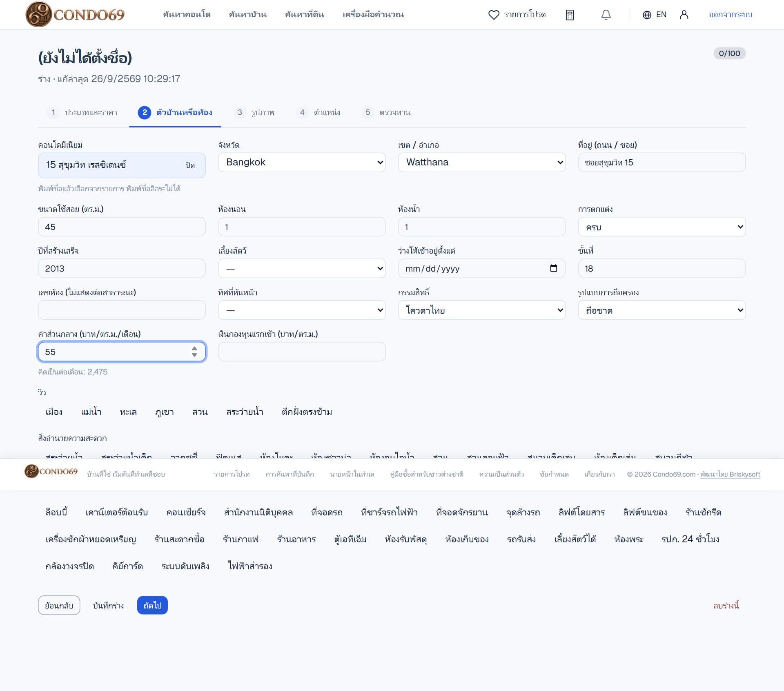Toggle the ทะเล view chip
This screenshot has height=691, width=784.
128,412
